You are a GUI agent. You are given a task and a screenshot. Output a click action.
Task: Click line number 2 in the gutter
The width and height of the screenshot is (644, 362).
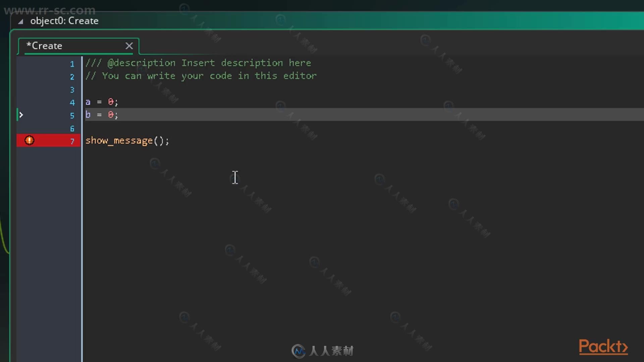[x=72, y=77]
